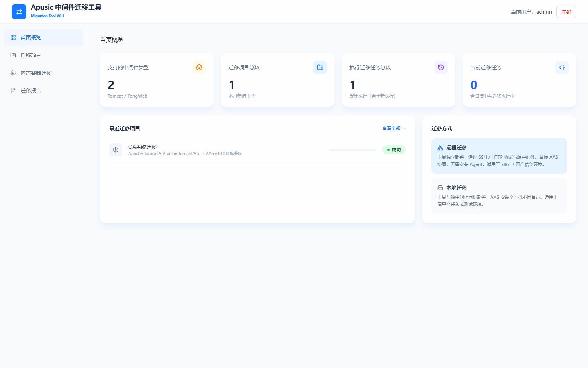Click the 当前用户: admin text
Image resolution: width=588 pixels, height=368 pixels.
point(531,12)
